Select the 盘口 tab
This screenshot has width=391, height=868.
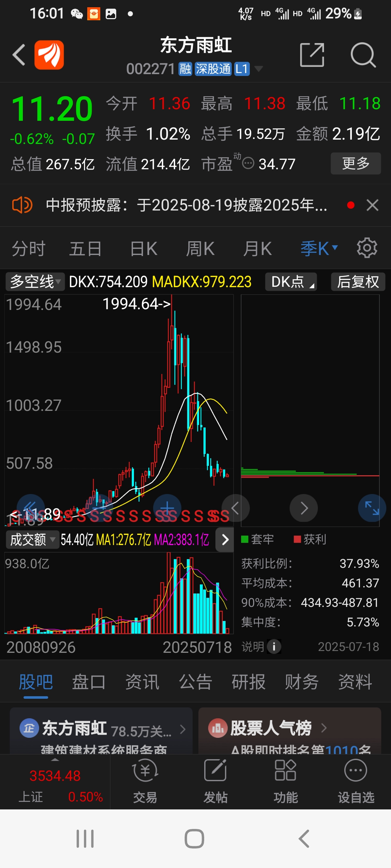coord(89,682)
